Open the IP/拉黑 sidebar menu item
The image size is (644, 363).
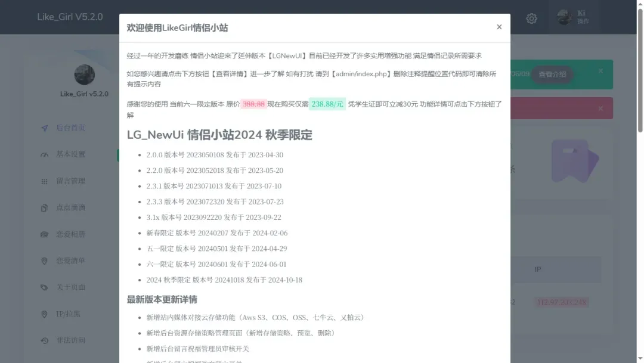[x=70, y=314]
